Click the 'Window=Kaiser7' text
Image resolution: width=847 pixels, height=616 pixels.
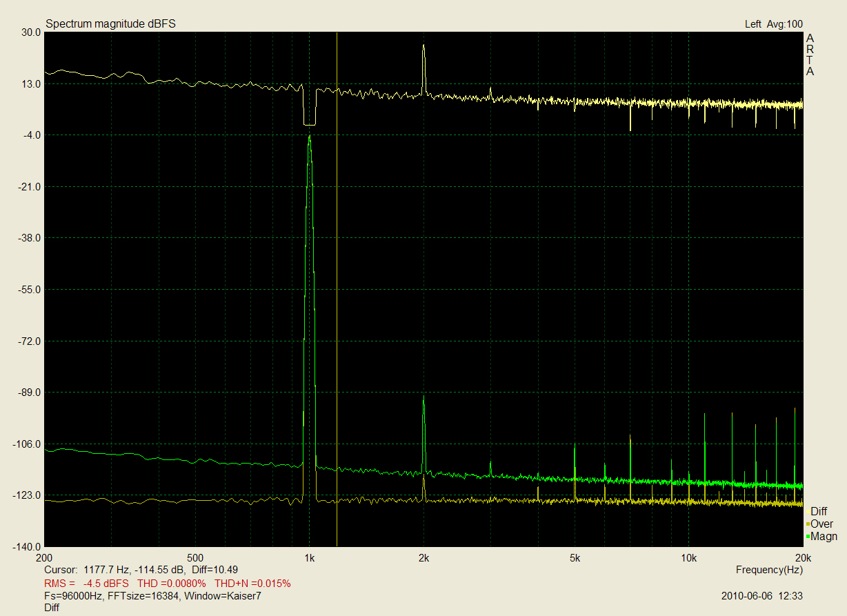(222, 595)
